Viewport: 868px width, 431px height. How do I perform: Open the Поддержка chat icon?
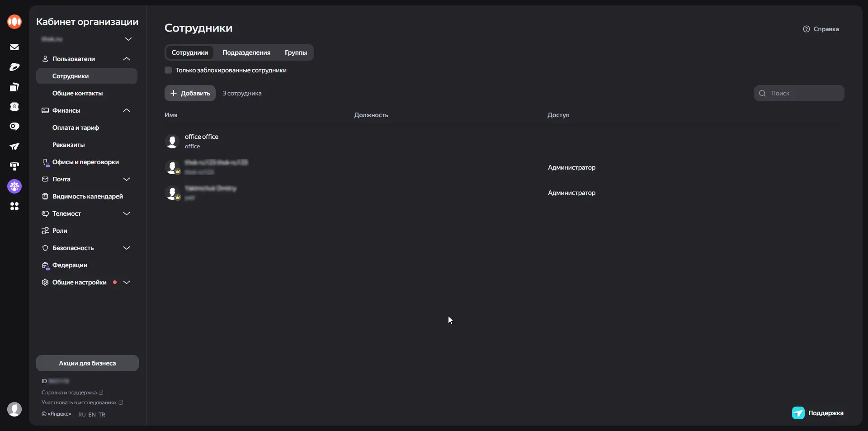pyautogui.click(x=798, y=413)
